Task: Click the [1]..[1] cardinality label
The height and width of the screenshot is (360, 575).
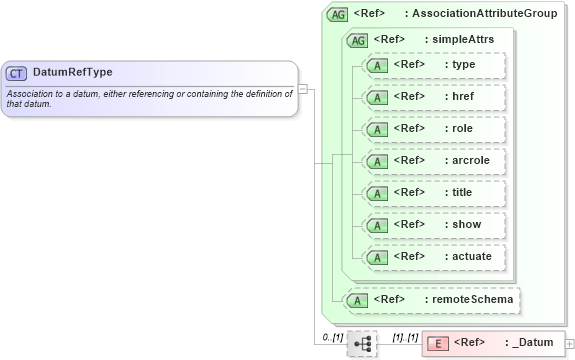Action: 405,337
